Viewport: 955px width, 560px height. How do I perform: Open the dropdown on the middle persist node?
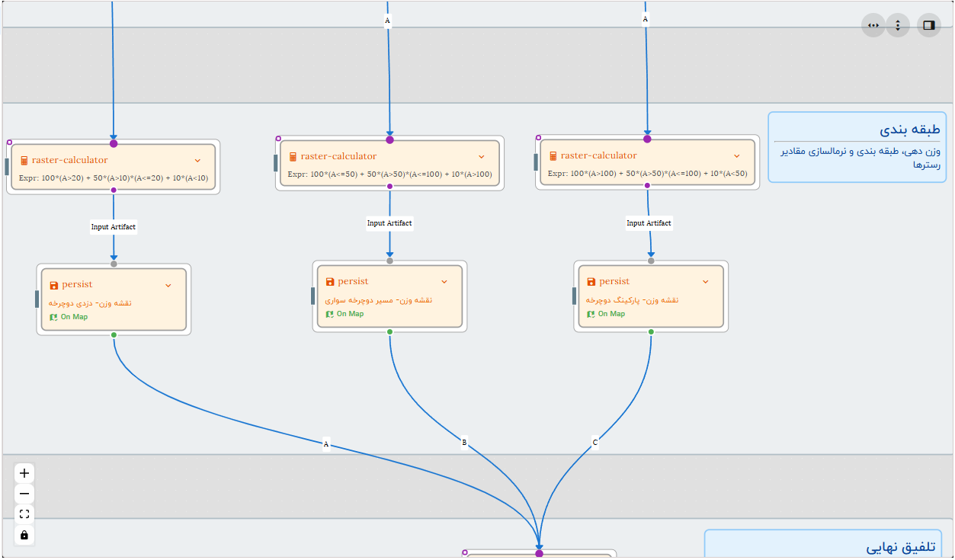click(x=444, y=280)
